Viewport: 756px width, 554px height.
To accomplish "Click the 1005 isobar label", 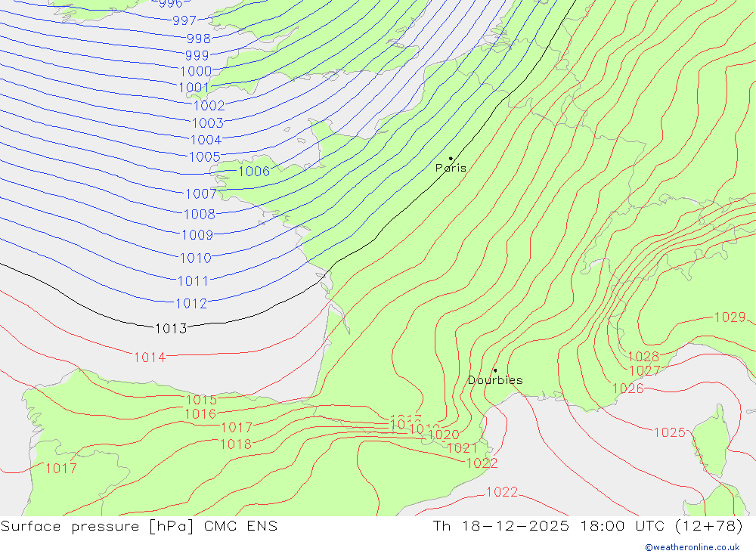I will click(x=205, y=157).
